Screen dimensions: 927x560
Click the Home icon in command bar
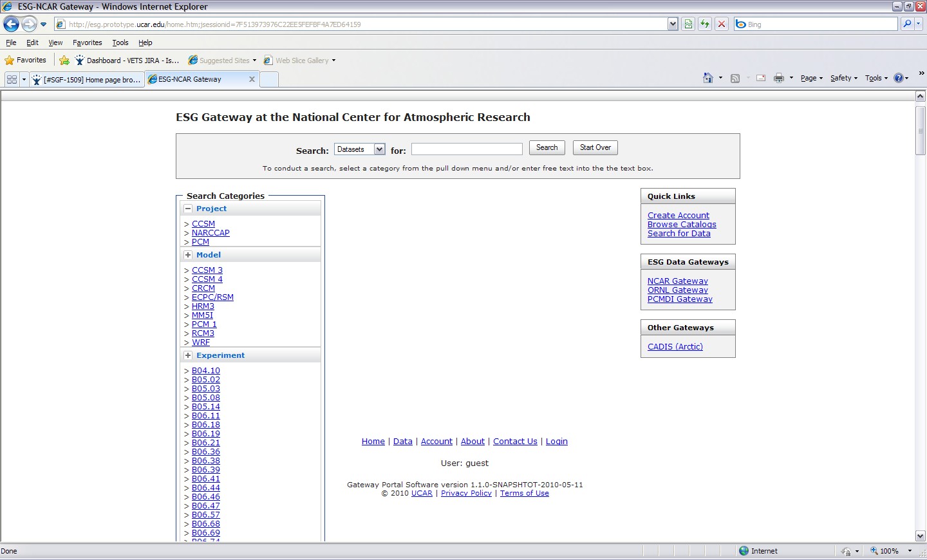pos(707,78)
